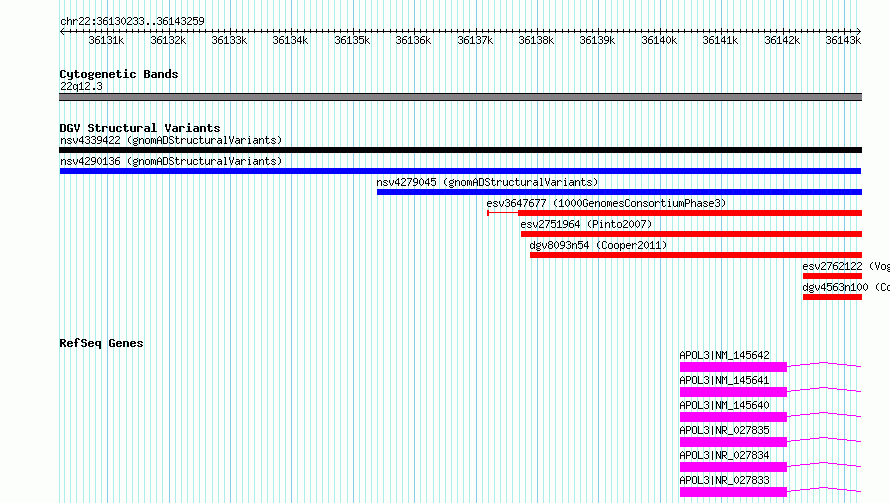Select the red dgv4563n100 variant bar
The width and height of the screenshot is (890, 503).
(x=832, y=297)
